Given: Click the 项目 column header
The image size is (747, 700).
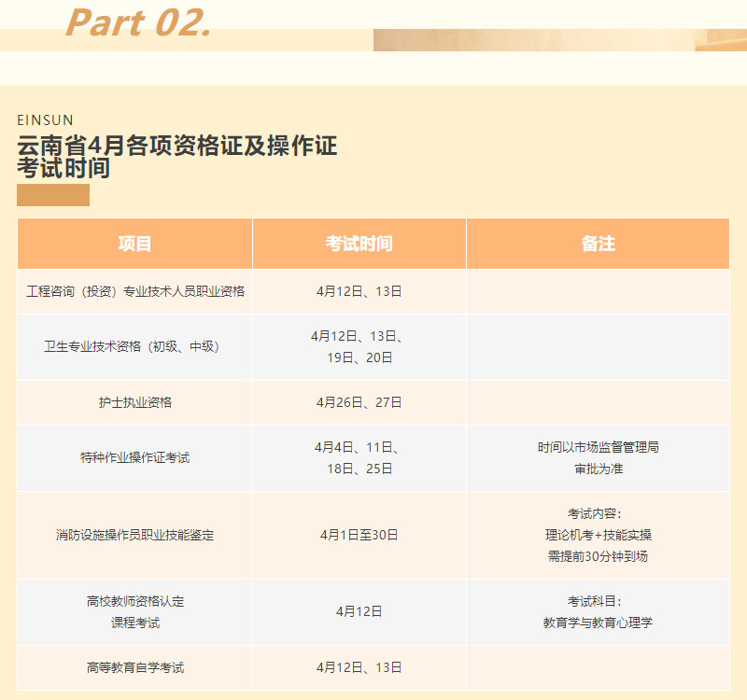Looking at the screenshot, I should click(x=134, y=244).
